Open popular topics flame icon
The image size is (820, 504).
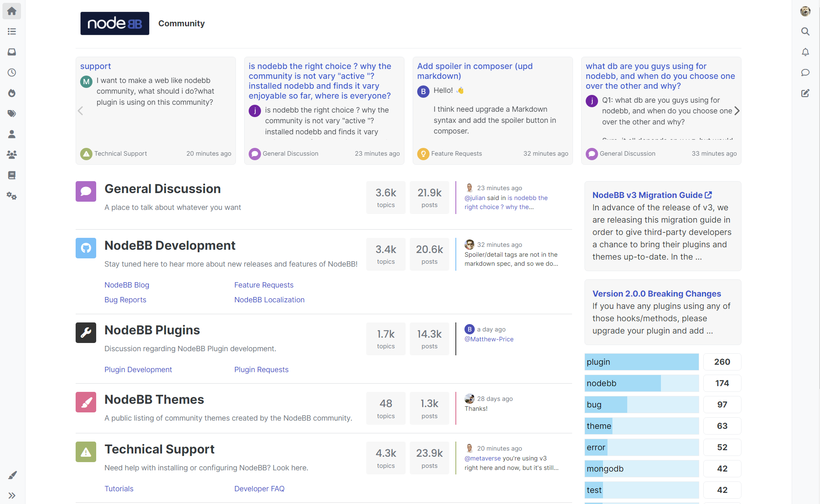pyautogui.click(x=12, y=93)
